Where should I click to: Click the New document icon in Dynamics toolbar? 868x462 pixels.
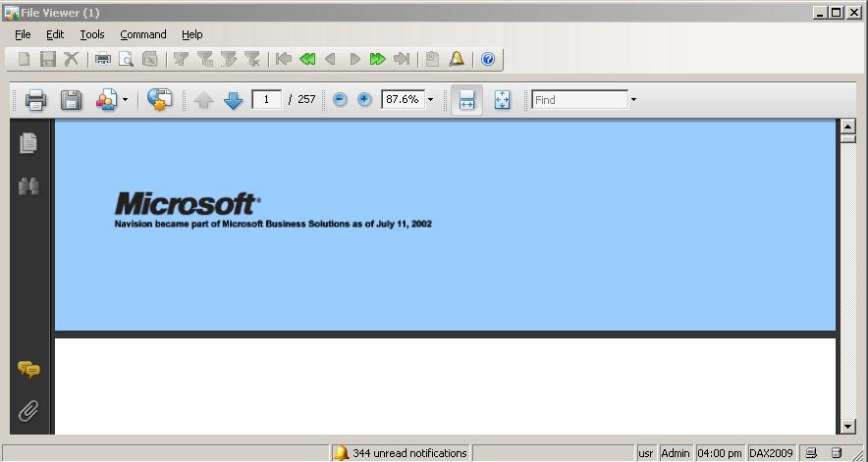[x=24, y=59]
